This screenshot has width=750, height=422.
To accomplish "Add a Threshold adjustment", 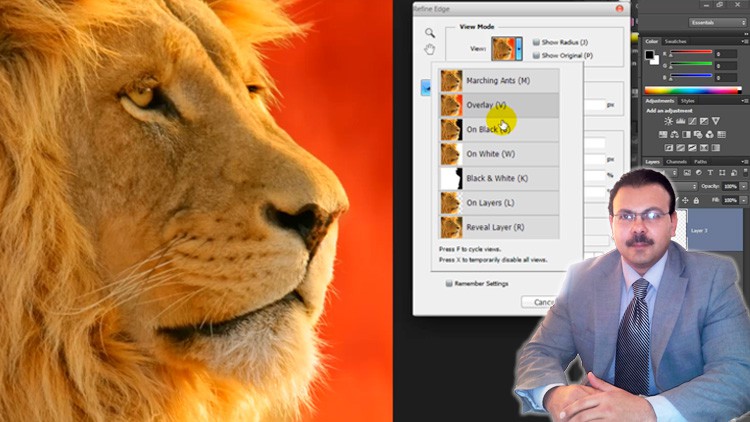I will pos(692,148).
